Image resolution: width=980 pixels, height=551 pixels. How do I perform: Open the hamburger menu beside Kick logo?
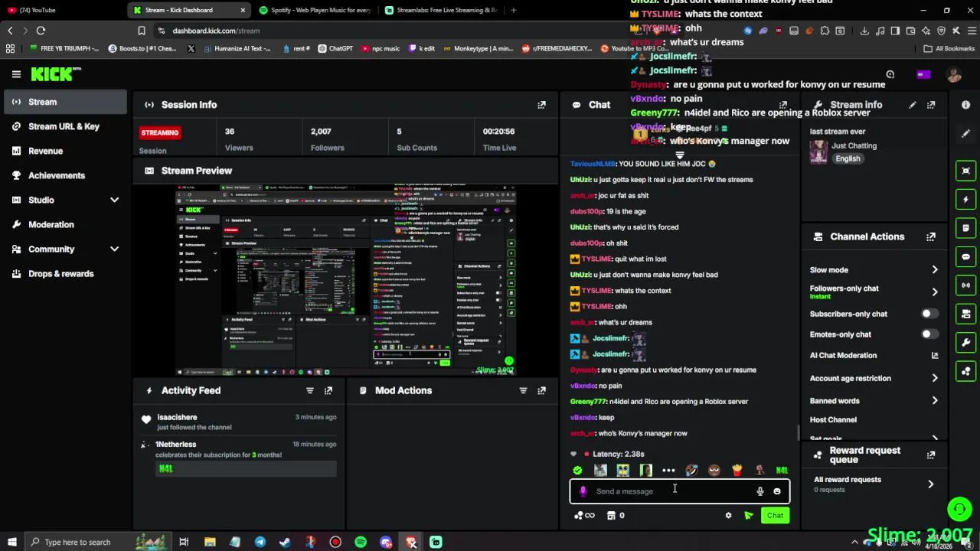click(x=16, y=74)
